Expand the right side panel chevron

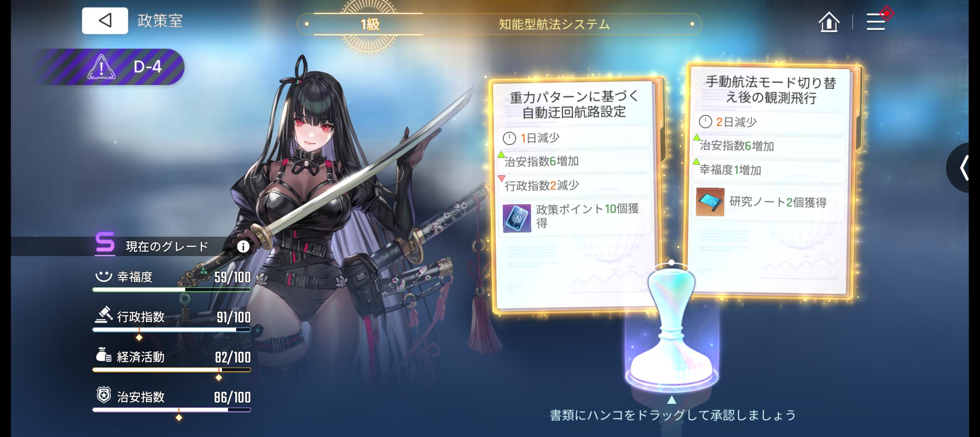(965, 168)
